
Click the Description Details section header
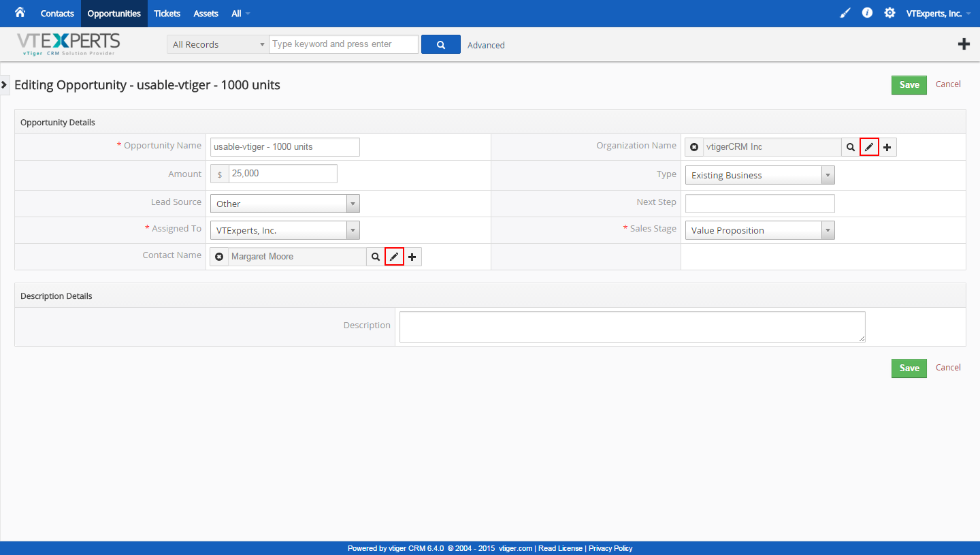point(490,296)
